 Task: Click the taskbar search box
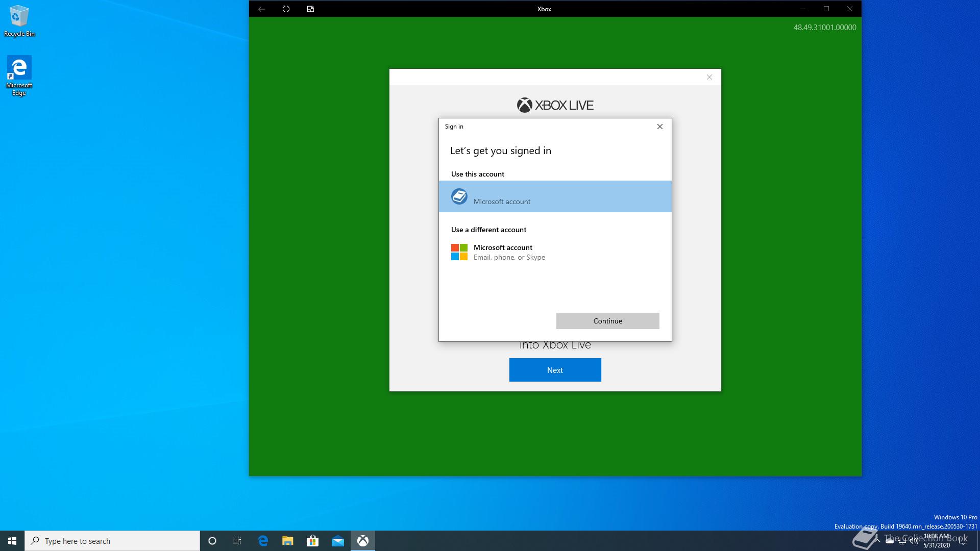click(x=112, y=541)
